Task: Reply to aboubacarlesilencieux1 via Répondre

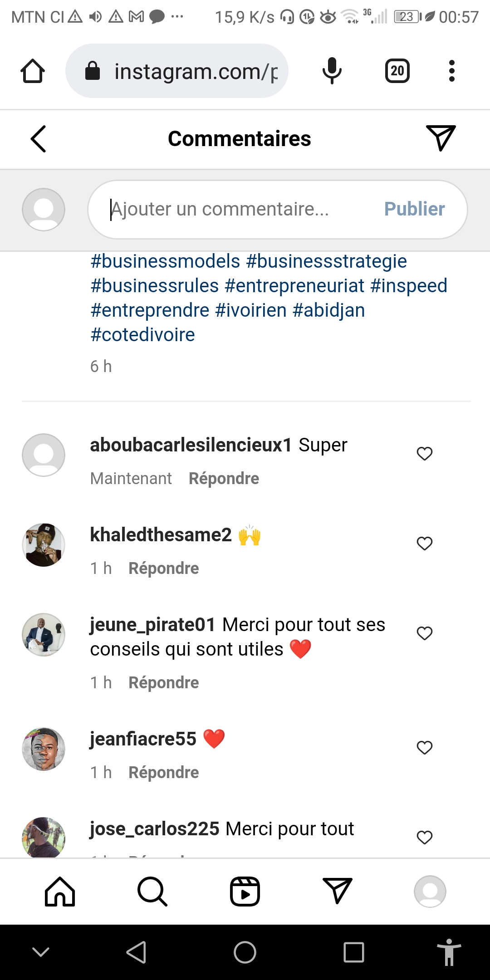Action: (x=224, y=479)
